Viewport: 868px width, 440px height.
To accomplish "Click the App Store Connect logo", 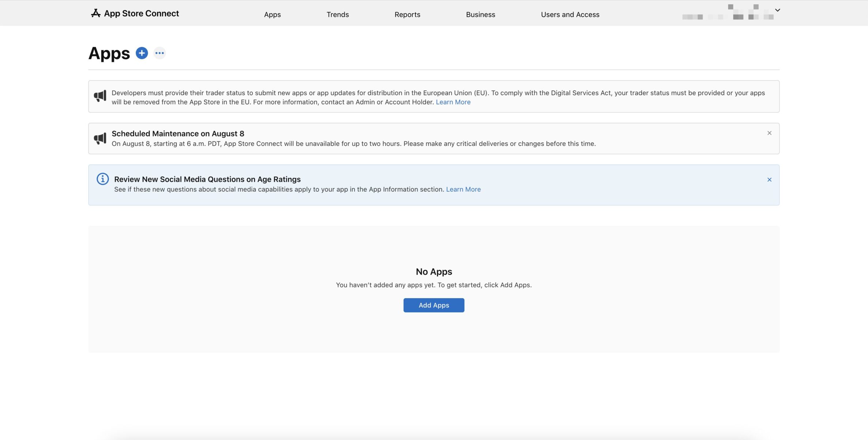I will (x=96, y=13).
